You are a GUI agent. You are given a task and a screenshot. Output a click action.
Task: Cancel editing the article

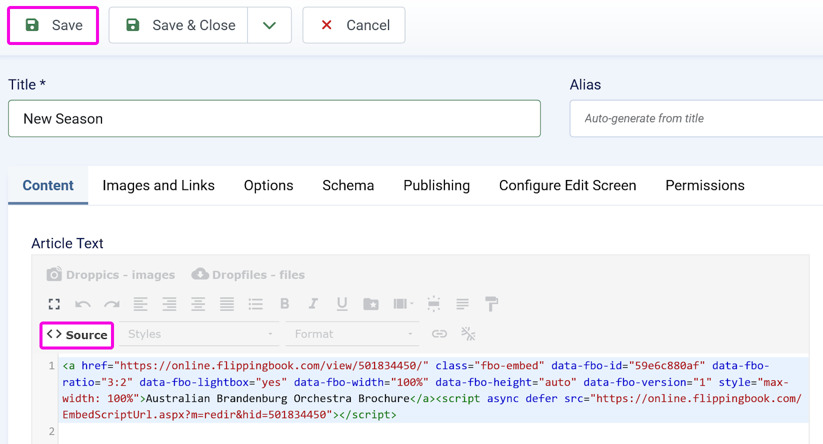(x=354, y=25)
